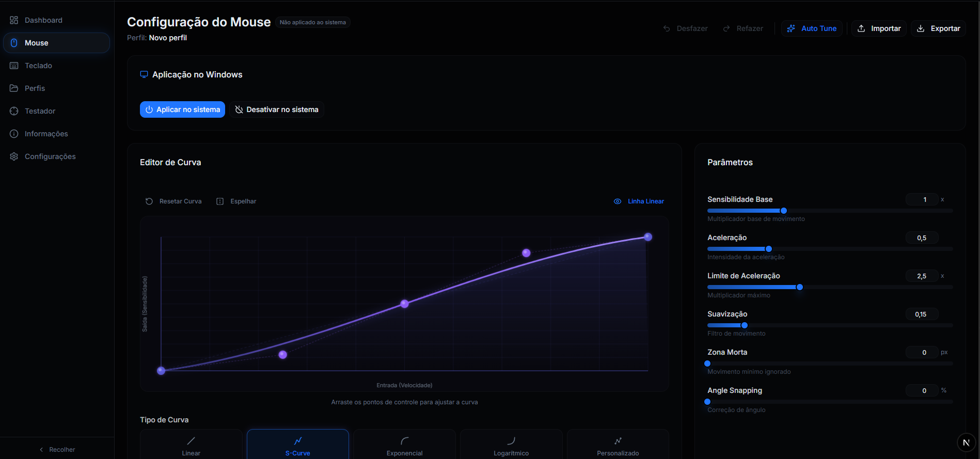The image size is (980, 459).
Task: Click the Importar button
Action: 879,28
